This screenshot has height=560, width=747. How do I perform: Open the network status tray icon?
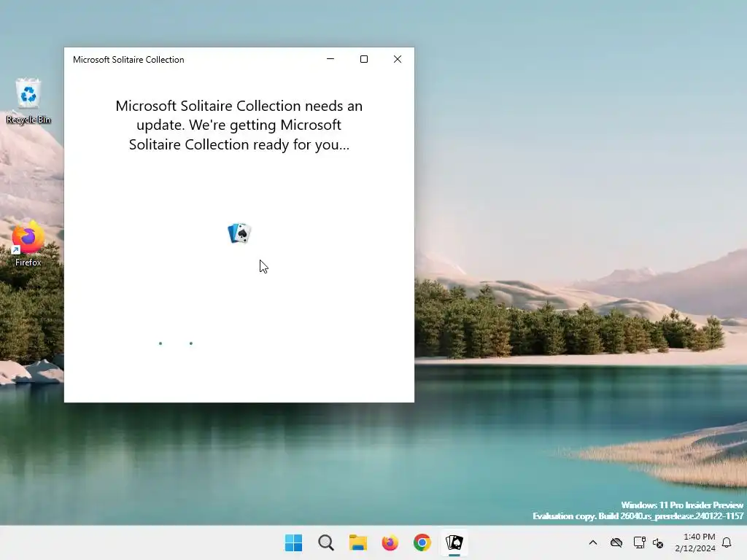point(639,542)
